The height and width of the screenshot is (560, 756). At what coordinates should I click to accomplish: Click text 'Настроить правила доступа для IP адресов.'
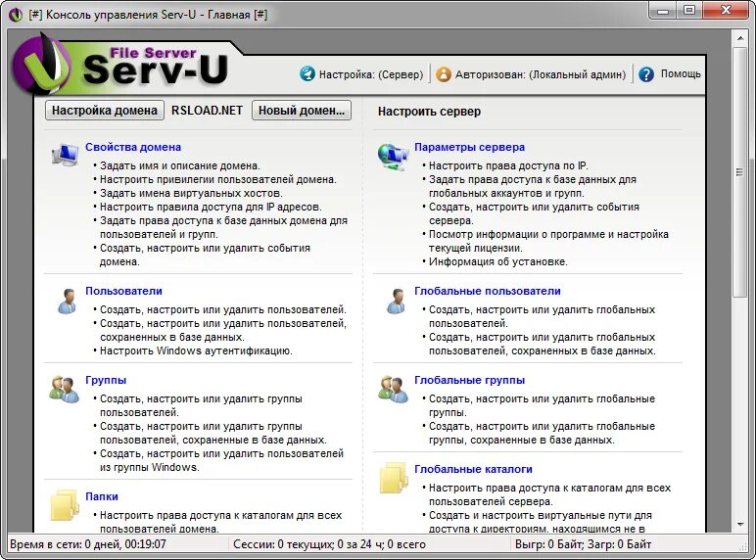(211, 207)
